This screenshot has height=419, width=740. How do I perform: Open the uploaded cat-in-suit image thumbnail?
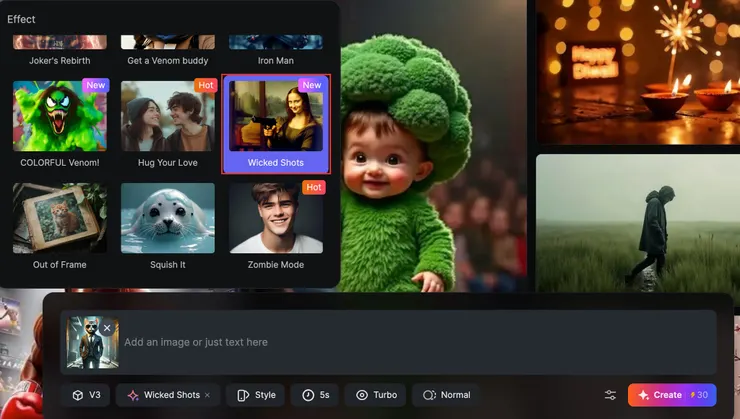coord(92,342)
